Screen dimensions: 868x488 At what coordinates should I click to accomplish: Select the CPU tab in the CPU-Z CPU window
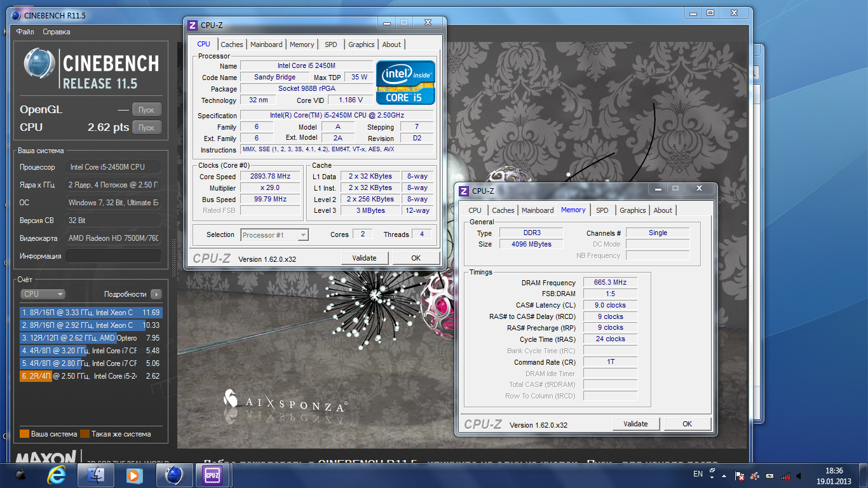(x=203, y=44)
